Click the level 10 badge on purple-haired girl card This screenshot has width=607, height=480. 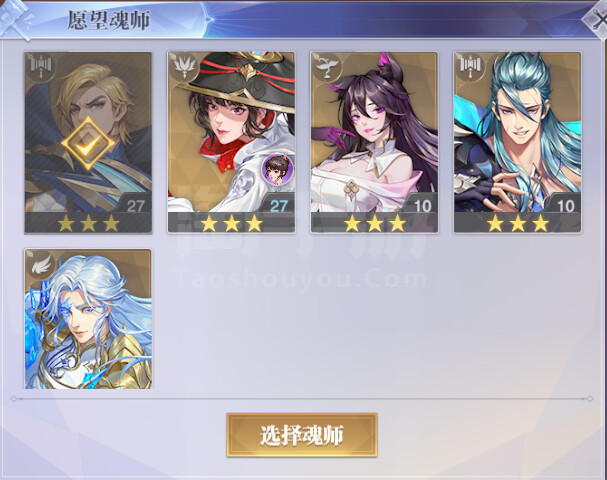point(422,205)
